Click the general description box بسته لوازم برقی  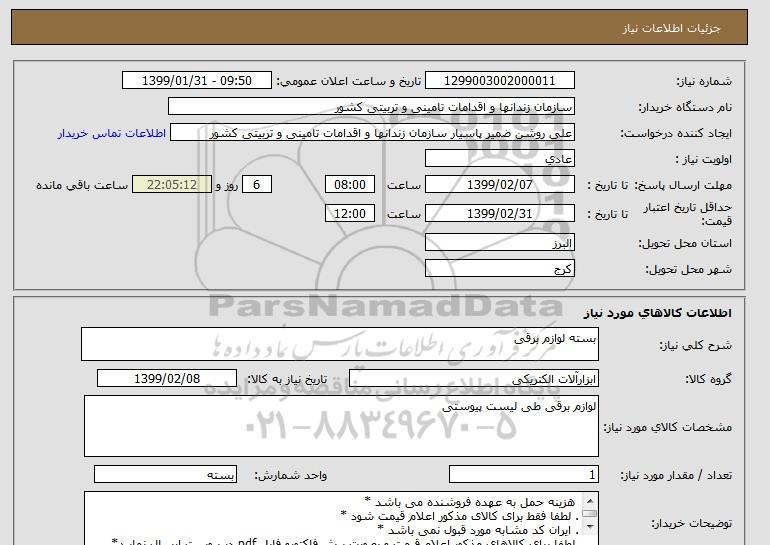click(x=340, y=344)
